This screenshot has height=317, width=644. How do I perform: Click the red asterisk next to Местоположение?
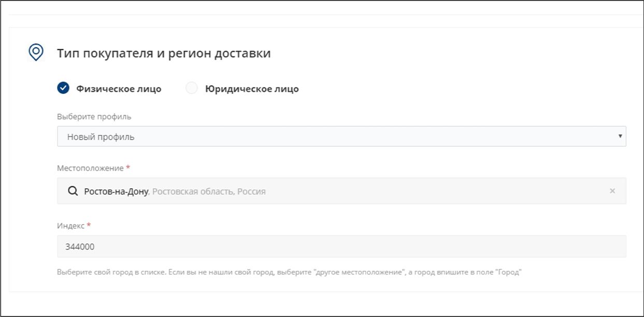(x=128, y=168)
